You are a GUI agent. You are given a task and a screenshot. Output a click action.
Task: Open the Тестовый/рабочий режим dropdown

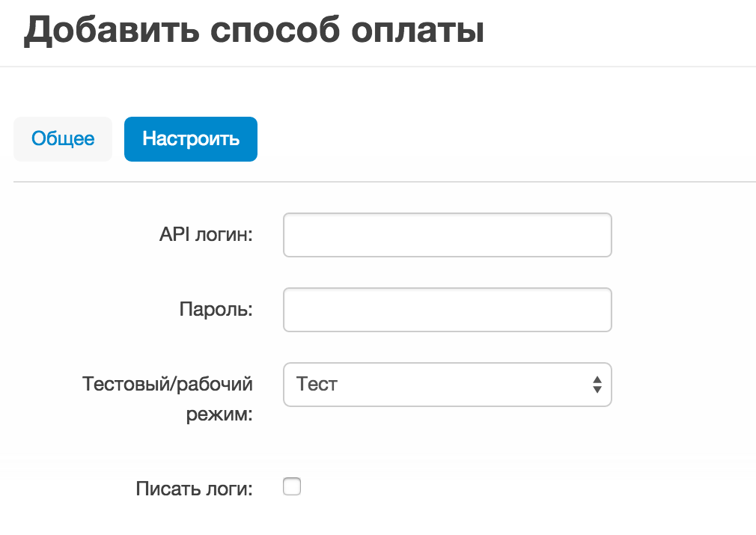click(447, 385)
